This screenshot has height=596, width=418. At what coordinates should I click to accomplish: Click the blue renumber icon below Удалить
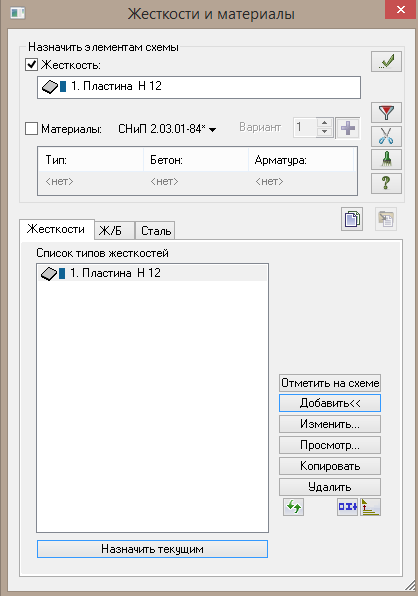click(347, 507)
